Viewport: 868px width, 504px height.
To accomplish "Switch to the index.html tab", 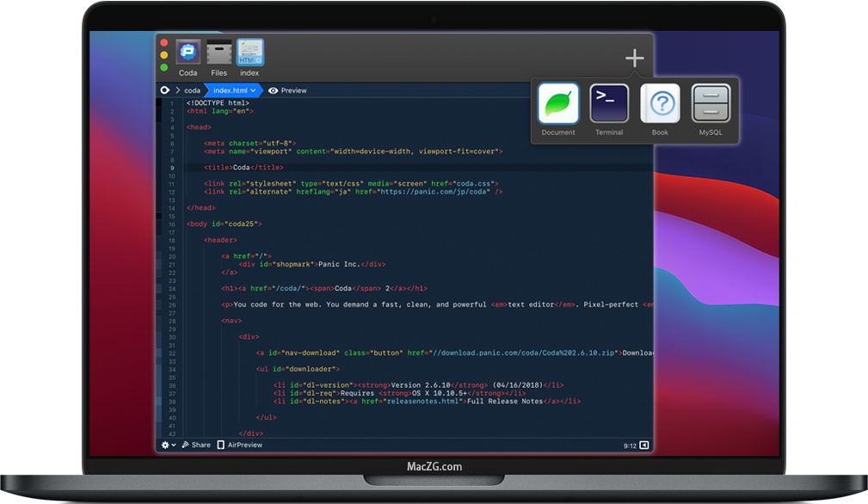I will click(x=232, y=89).
